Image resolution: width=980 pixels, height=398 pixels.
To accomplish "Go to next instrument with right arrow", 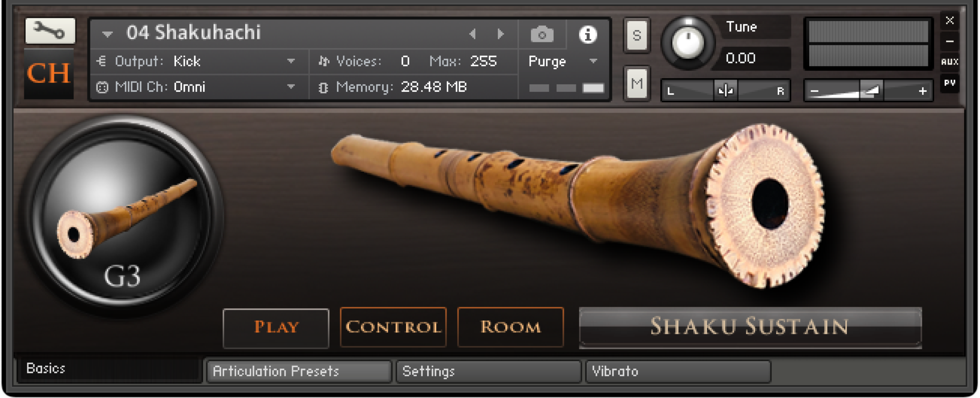I will point(500,34).
